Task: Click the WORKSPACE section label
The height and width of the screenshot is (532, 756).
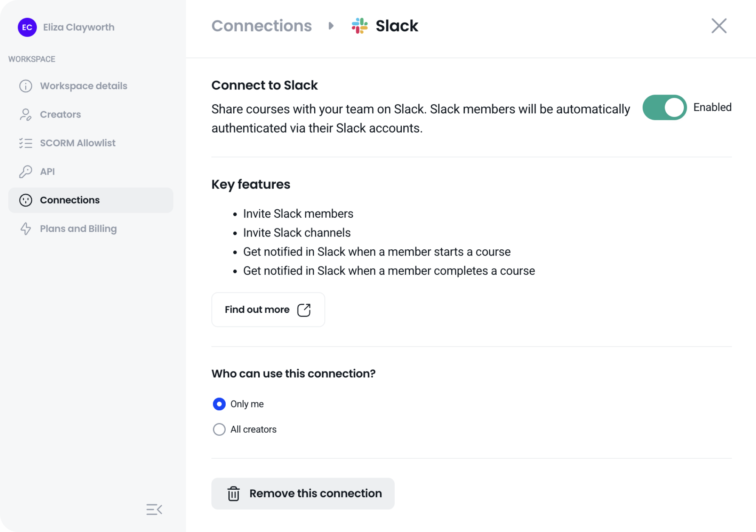Action: click(x=32, y=59)
